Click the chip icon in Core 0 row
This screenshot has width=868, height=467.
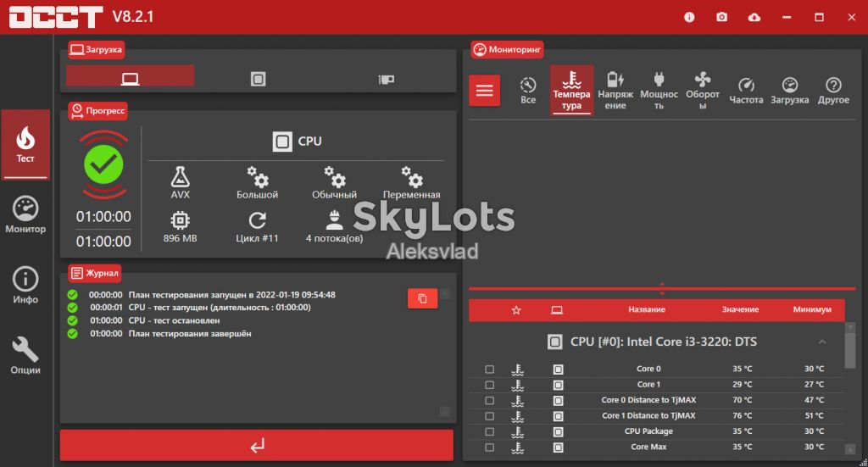tap(558, 369)
